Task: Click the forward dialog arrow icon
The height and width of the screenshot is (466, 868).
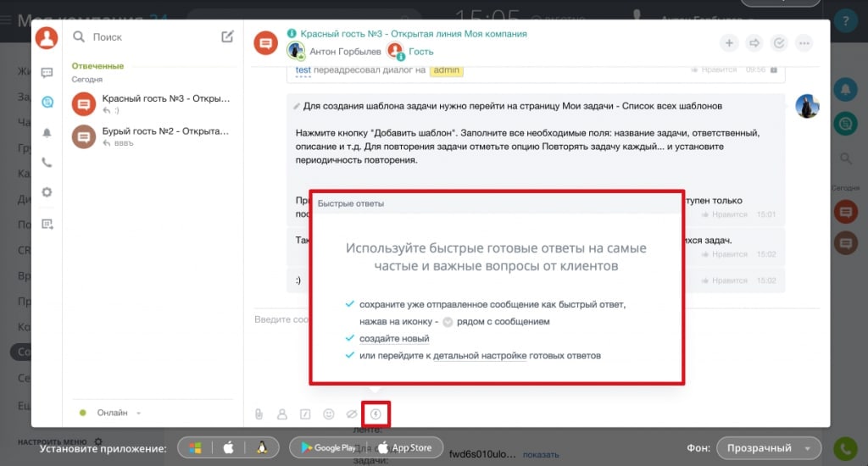Action: (x=754, y=43)
